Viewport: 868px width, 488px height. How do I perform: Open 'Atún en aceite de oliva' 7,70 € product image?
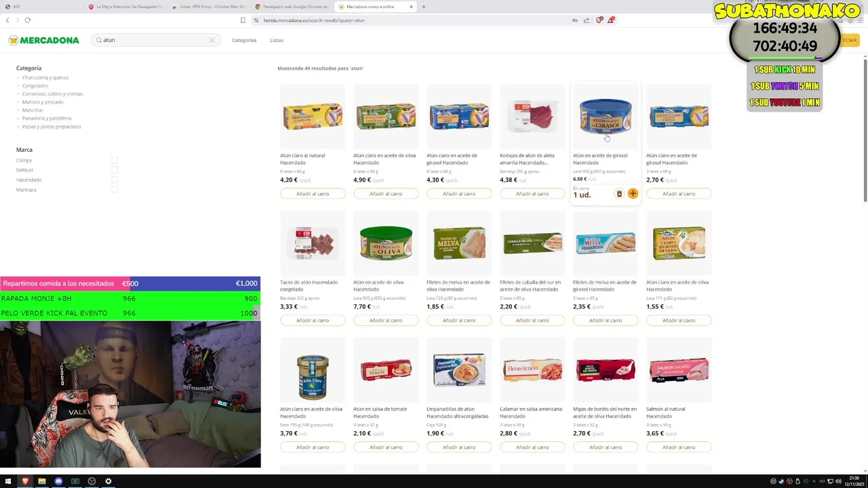click(386, 243)
